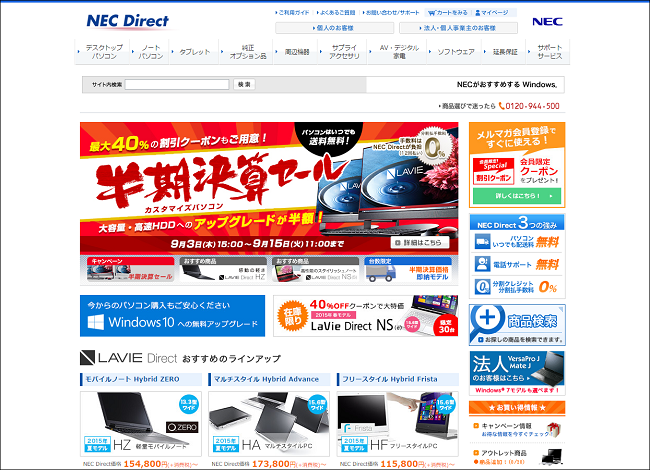Open the ノートパソコン menu
650x470 pixels.
coord(150,52)
